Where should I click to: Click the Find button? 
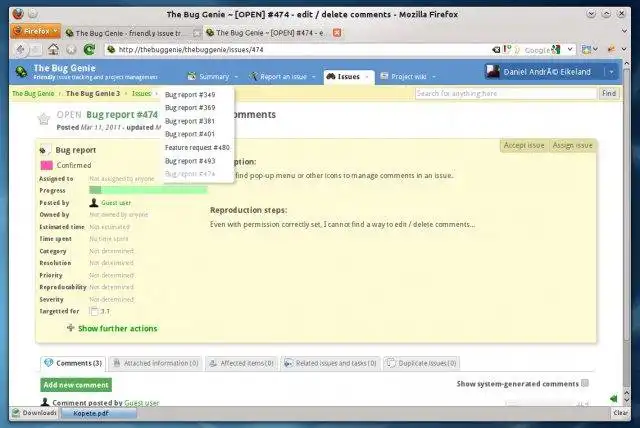point(609,93)
